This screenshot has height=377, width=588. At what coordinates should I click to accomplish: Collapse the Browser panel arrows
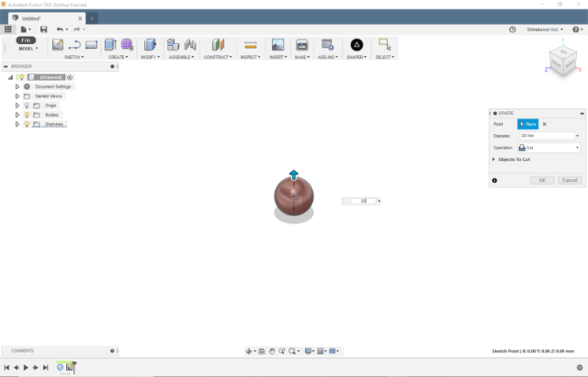point(6,66)
